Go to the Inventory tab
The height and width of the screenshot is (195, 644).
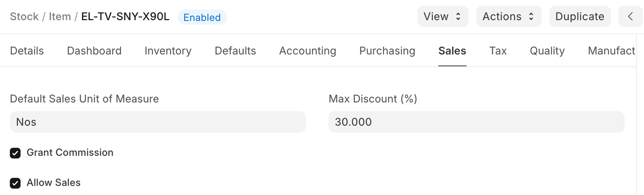(168, 51)
